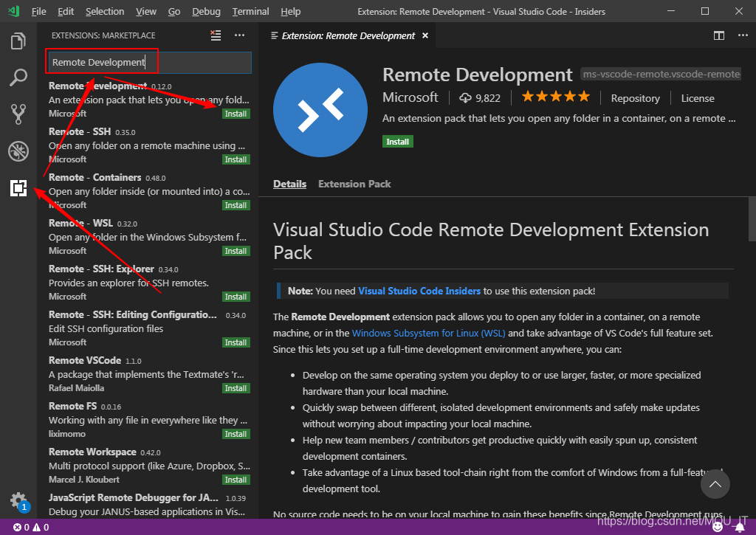Open Windows Subsystem for Linux (WSL) link
The width and height of the screenshot is (756, 535).
click(x=429, y=333)
